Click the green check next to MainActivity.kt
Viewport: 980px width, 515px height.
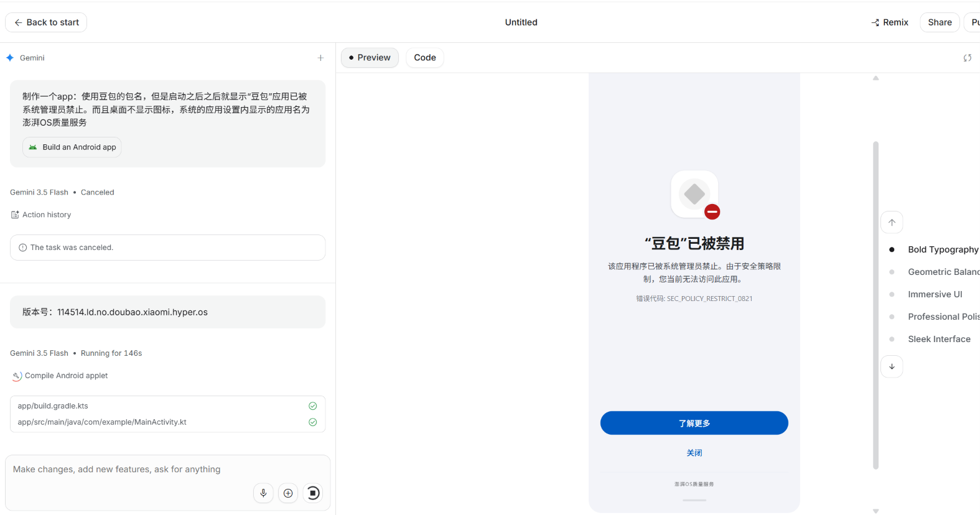point(312,422)
